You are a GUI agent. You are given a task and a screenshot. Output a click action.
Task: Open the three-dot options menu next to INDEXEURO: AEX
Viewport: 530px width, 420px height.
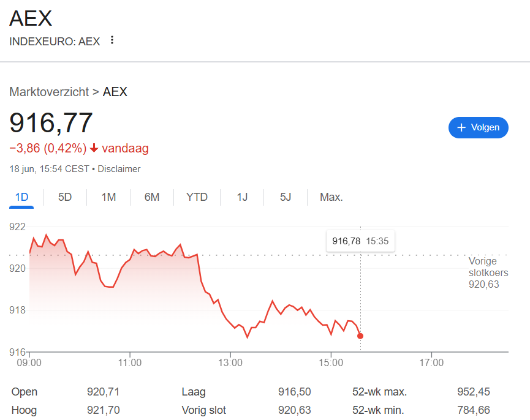112,40
